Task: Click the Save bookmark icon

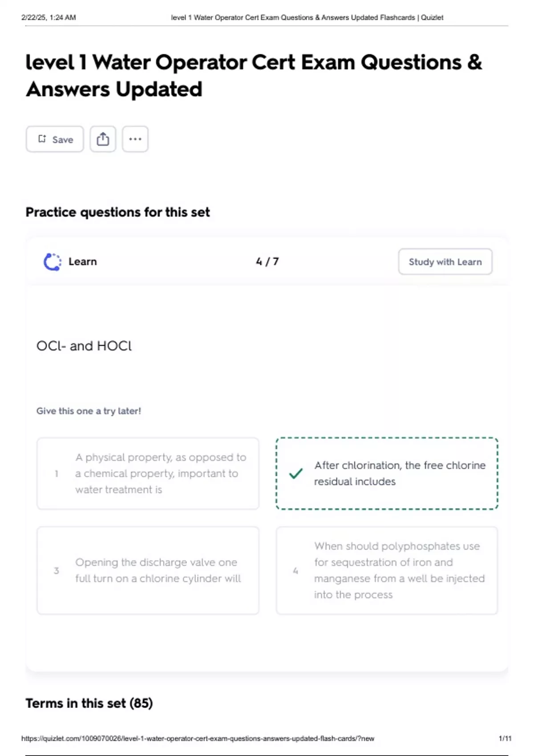Action: click(42, 139)
